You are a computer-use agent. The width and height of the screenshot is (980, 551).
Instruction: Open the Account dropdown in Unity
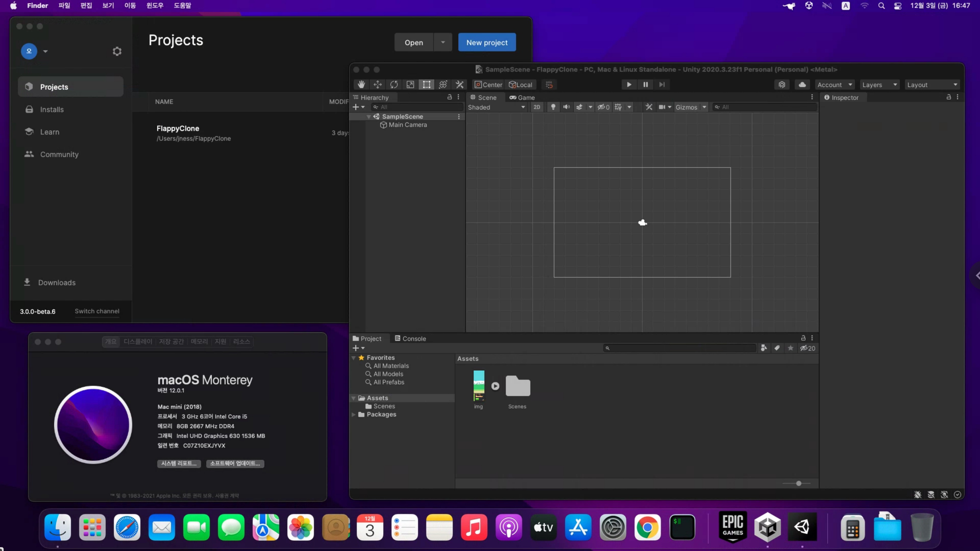835,85
